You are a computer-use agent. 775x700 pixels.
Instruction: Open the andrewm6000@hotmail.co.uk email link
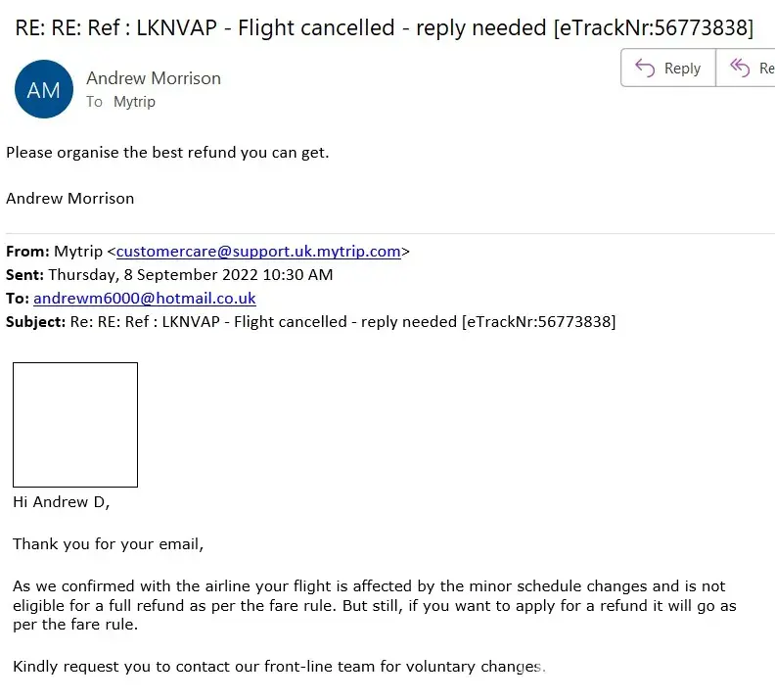click(145, 299)
